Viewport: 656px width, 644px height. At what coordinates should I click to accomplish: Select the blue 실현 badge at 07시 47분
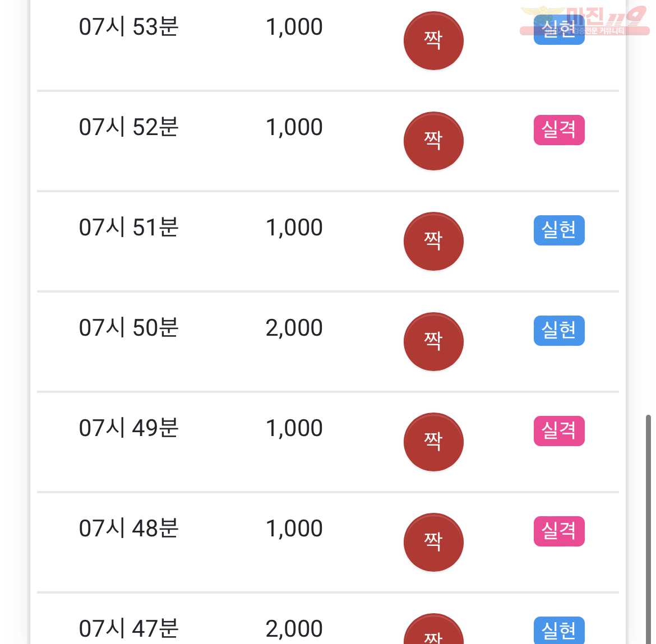coord(559,630)
